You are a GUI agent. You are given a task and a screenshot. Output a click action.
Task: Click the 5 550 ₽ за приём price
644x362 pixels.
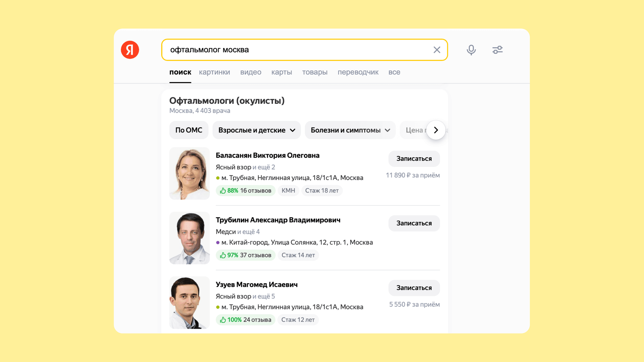[x=414, y=305]
